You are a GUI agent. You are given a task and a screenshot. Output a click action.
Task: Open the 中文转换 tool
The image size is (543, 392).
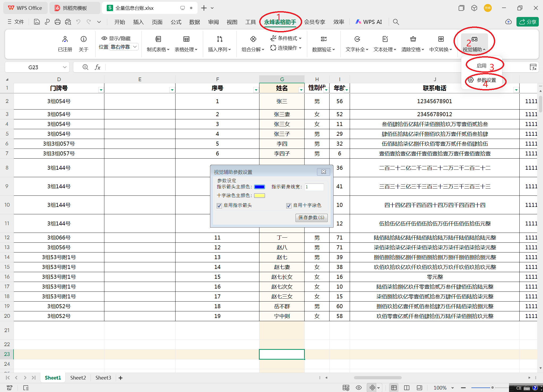(440, 43)
